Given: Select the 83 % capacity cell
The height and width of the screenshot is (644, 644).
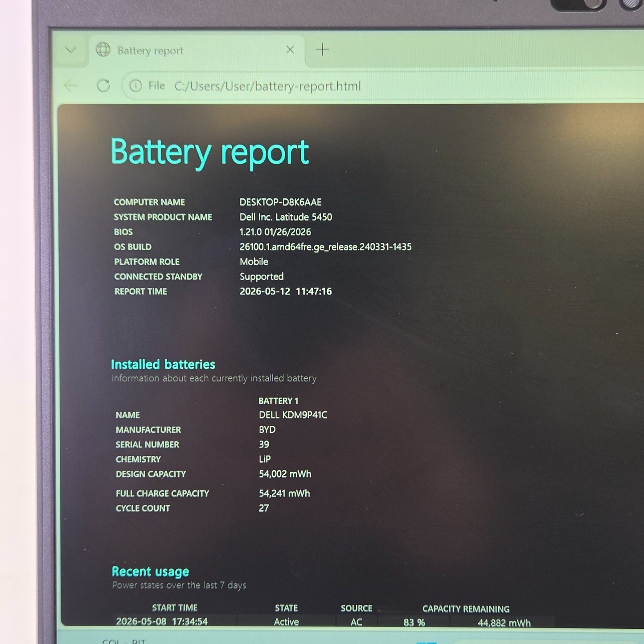Looking at the screenshot, I should coord(414,623).
